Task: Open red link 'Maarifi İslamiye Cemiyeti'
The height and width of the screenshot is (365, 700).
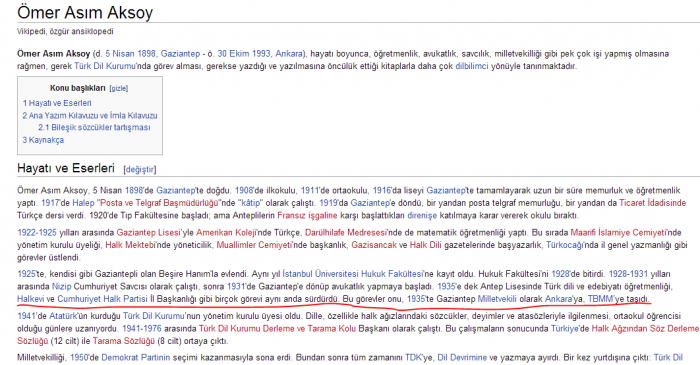Action: click(x=619, y=232)
